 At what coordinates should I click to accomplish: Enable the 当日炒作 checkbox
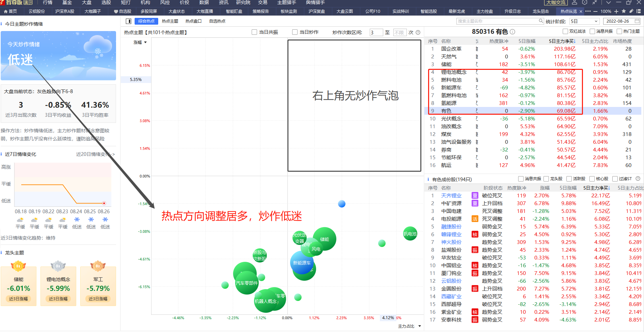click(x=295, y=32)
